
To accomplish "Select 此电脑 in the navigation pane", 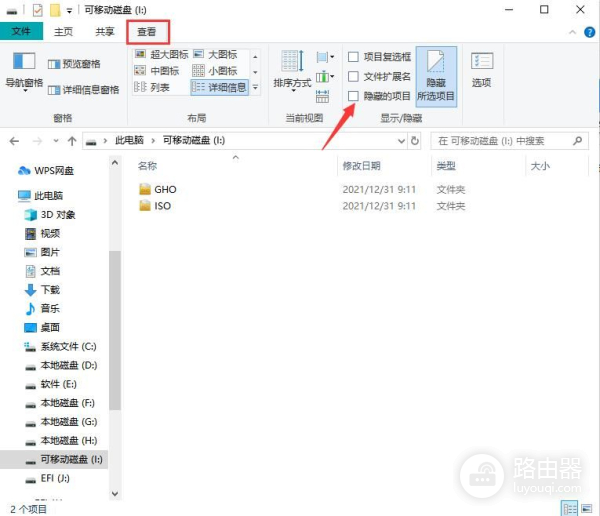I will pos(41,196).
